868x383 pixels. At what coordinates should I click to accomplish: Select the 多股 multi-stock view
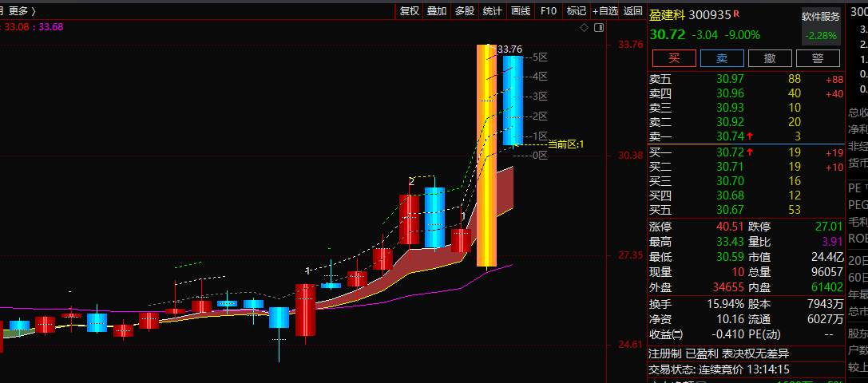(x=465, y=11)
